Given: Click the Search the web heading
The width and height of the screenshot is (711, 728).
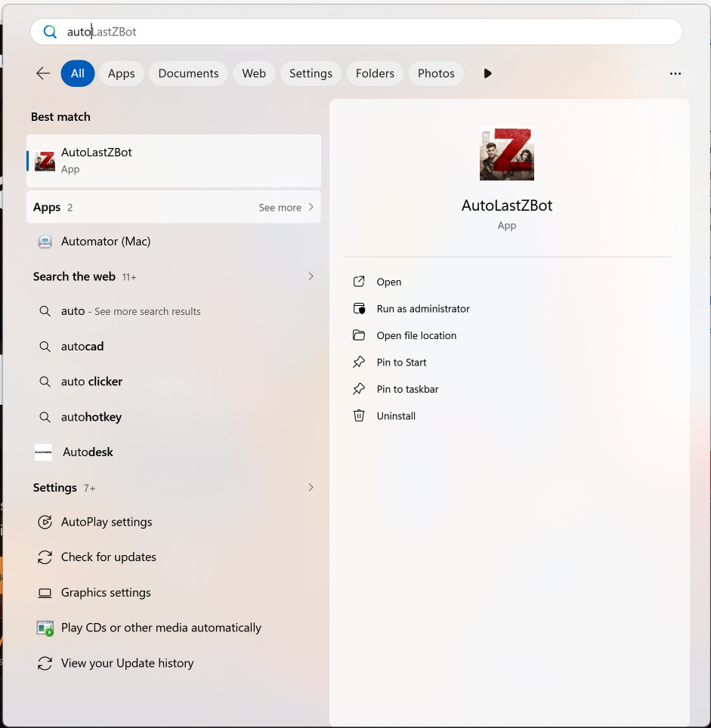Looking at the screenshot, I should pos(74,276).
